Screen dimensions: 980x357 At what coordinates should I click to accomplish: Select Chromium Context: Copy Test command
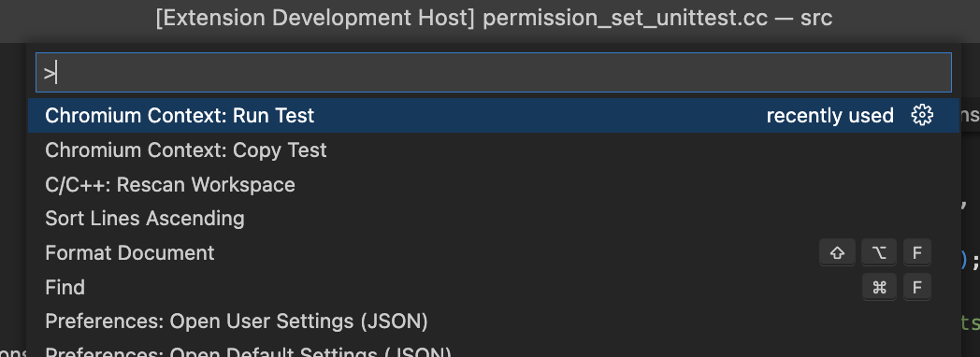point(186,150)
